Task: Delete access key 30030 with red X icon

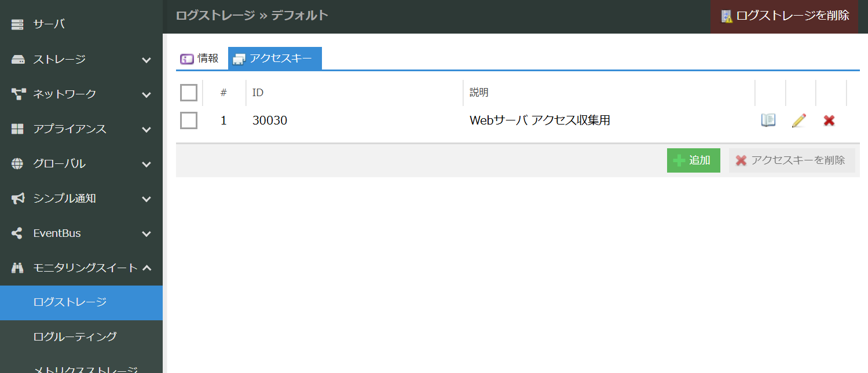Action: (829, 120)
